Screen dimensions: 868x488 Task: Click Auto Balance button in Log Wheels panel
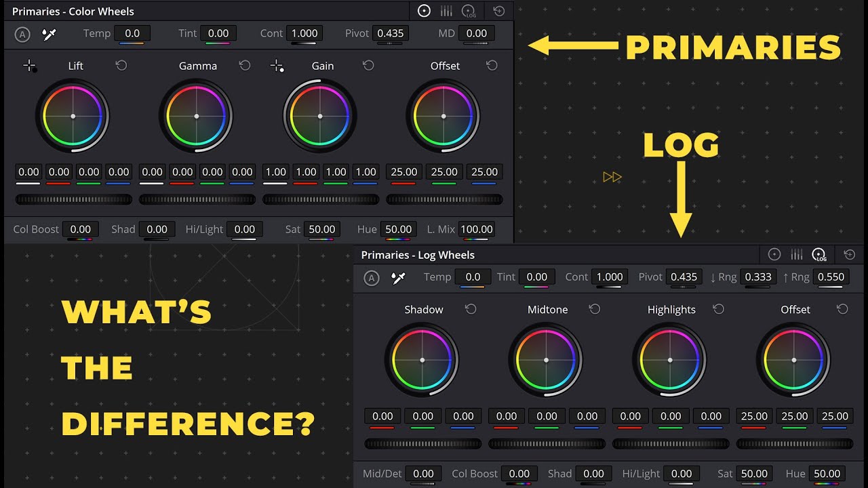coord(371,278)
